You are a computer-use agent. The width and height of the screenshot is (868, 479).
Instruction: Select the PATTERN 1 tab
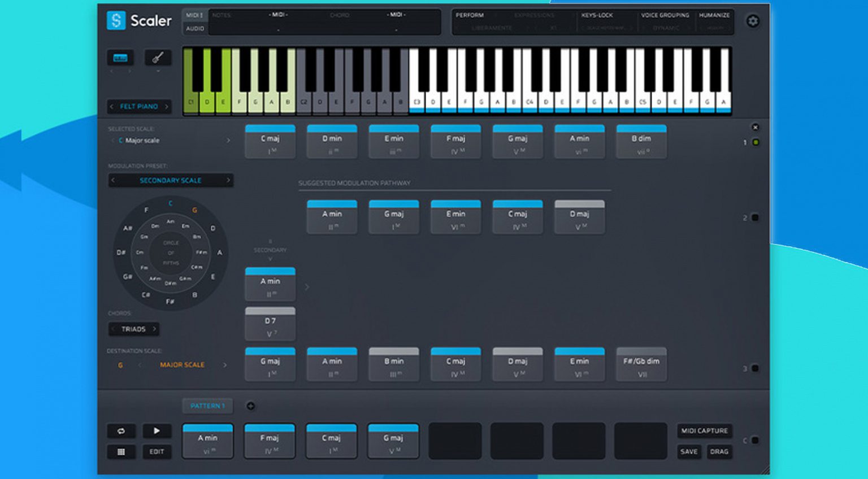coord(207,406)
